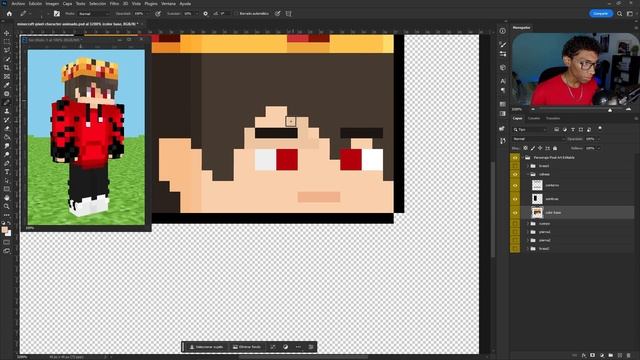Select the History Brush tool
Screen dimensions: 640x360
pos(7,120)
